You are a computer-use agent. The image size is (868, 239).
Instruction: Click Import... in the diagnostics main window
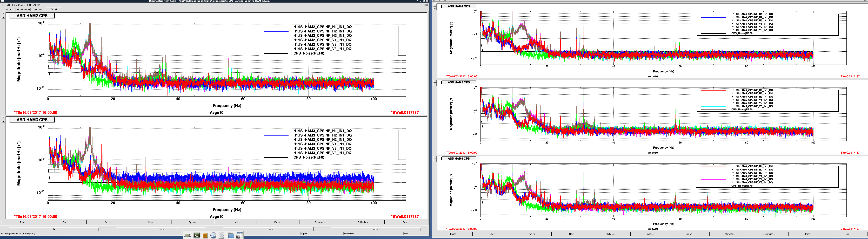pos(235,222)
